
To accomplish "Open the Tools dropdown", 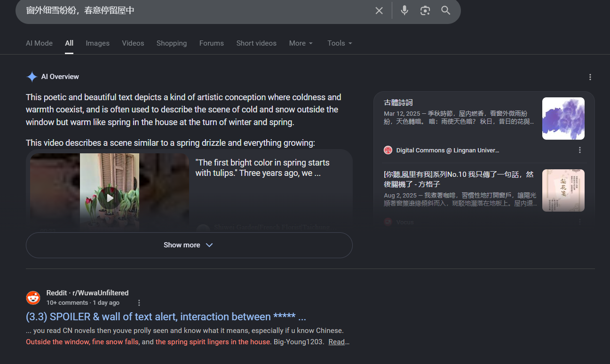I will (x=340, y=43).
